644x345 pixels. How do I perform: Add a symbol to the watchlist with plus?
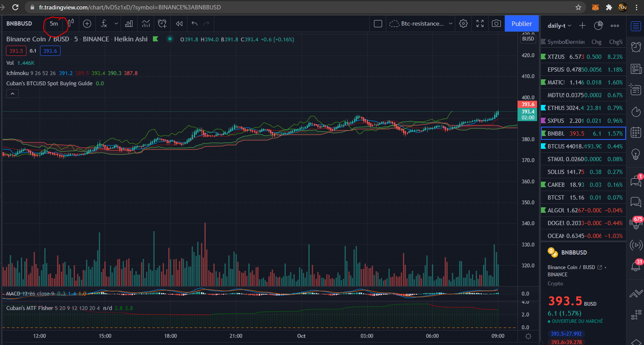(582, 26)
